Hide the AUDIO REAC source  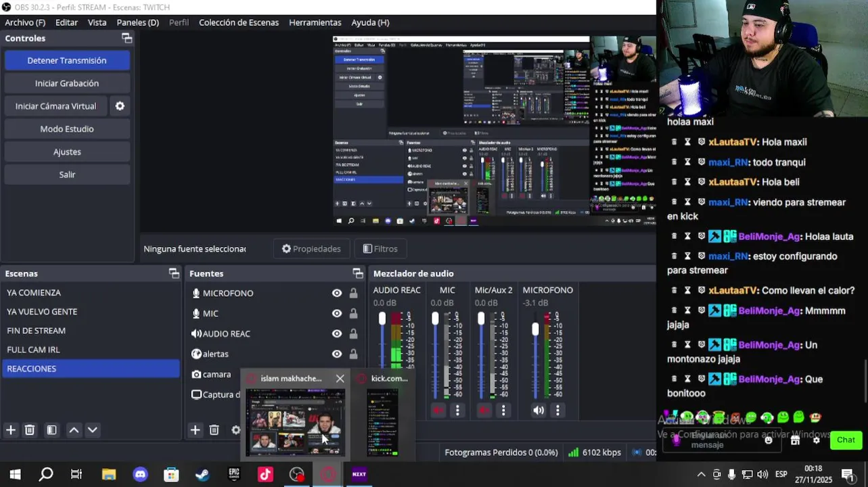point(337,333)
